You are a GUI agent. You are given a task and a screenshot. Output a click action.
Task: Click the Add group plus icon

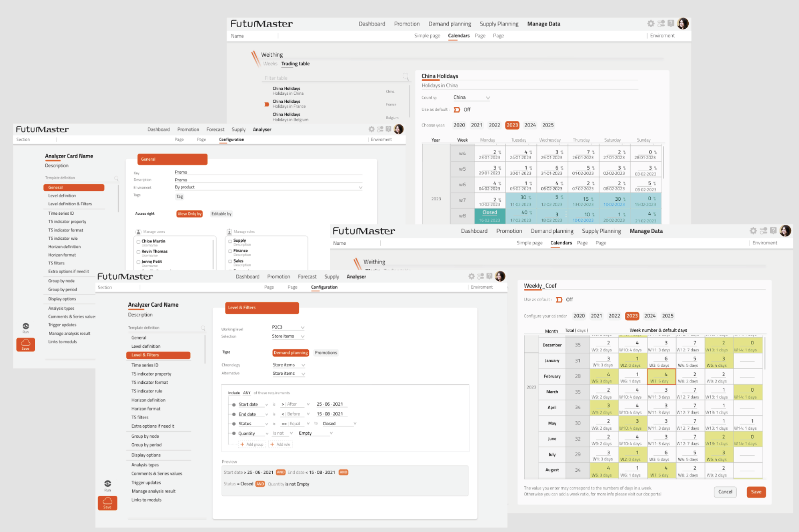point(243,444)
